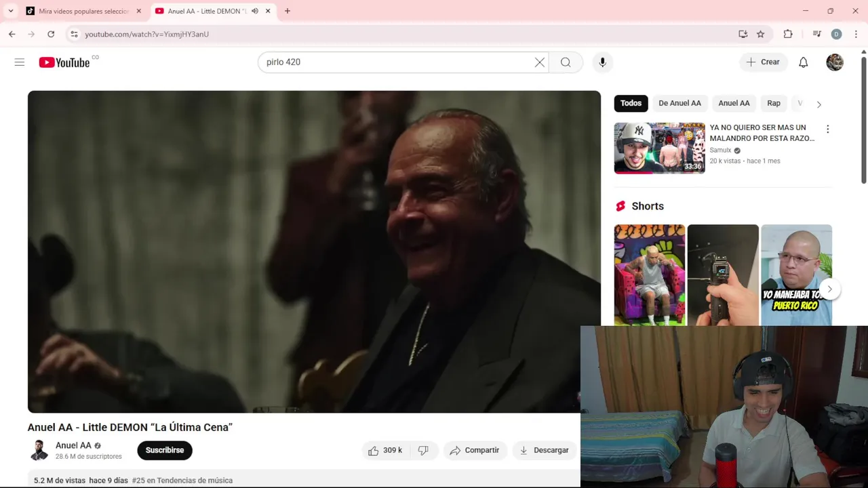Click the Shorts section heading
The height and width of the screenshot is (488, 868).
point(648,206)
